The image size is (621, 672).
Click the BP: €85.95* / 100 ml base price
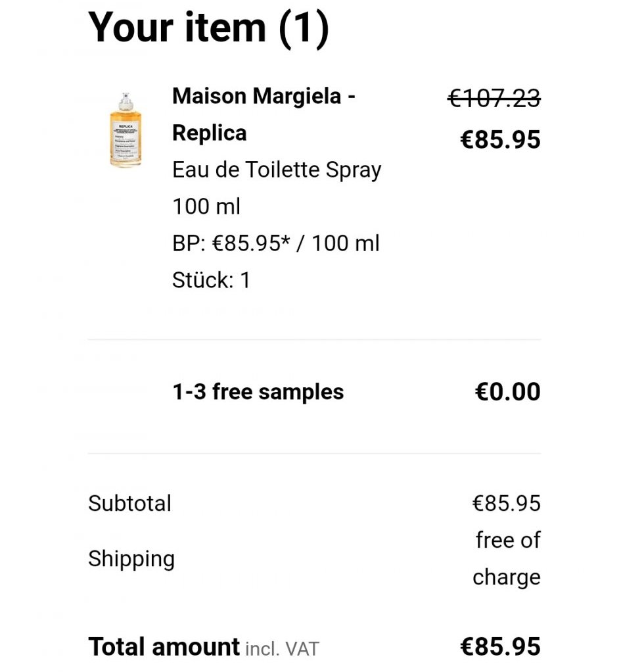276,243
